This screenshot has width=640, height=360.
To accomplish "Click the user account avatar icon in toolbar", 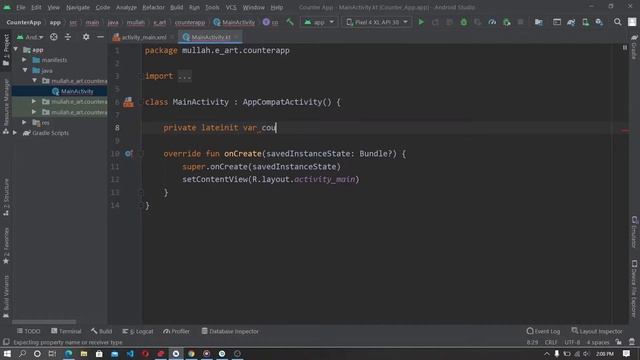I will [632, 22].
